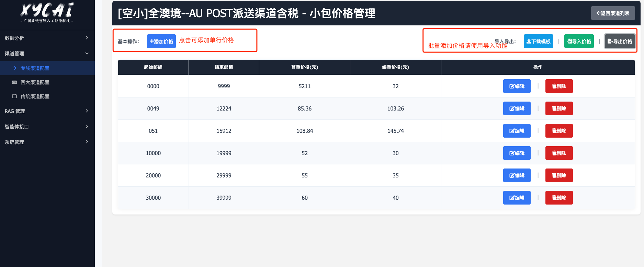Click end postcode cell 19999
644x267 pixels.
[224, 153]
